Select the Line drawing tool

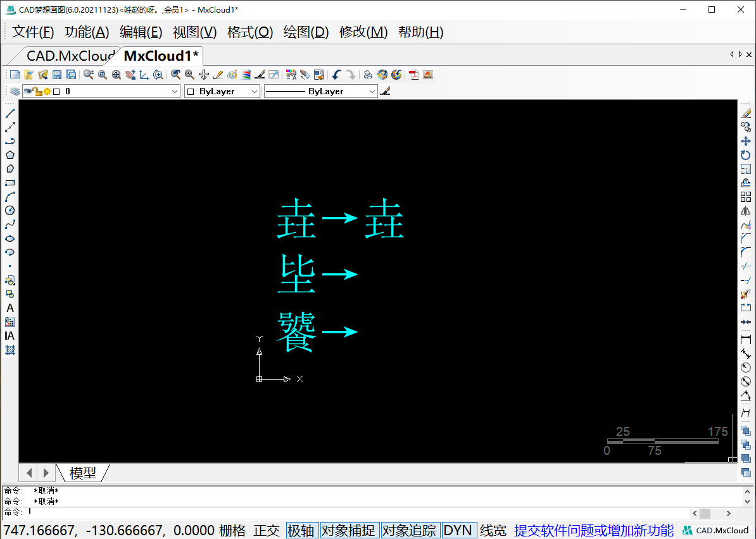[10, 113]
